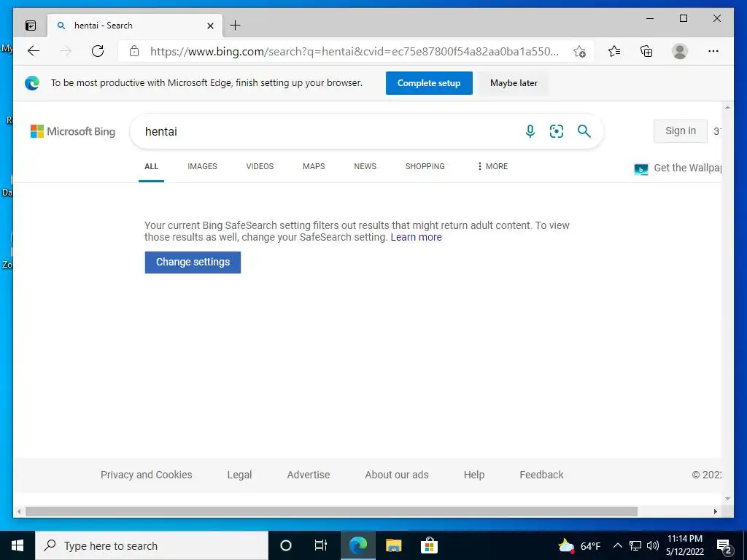
Task: Open Microsoft Store from the taskbar
Action: pos(429,545)
